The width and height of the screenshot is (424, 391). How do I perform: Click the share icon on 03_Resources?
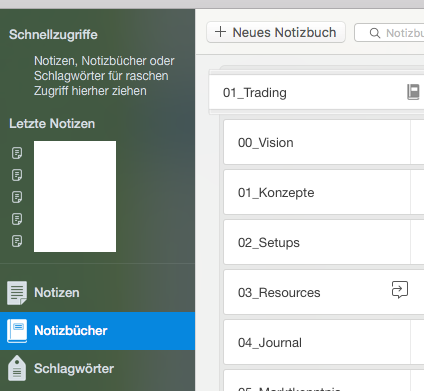(400, 289)
